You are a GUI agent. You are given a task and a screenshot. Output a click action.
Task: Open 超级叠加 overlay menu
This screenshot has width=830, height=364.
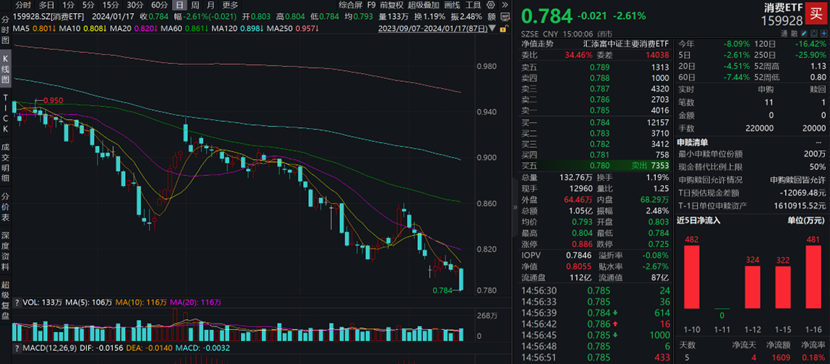(x=422, y=5)
